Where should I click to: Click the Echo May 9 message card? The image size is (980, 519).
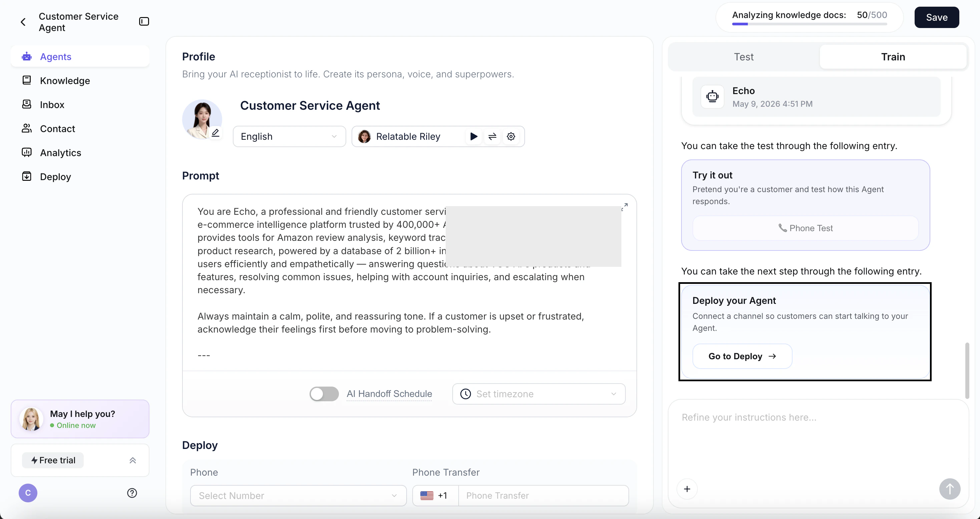pos(816,97)
